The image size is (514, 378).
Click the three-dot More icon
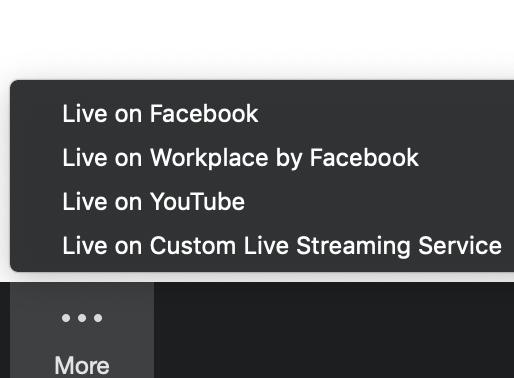point(82,318)
